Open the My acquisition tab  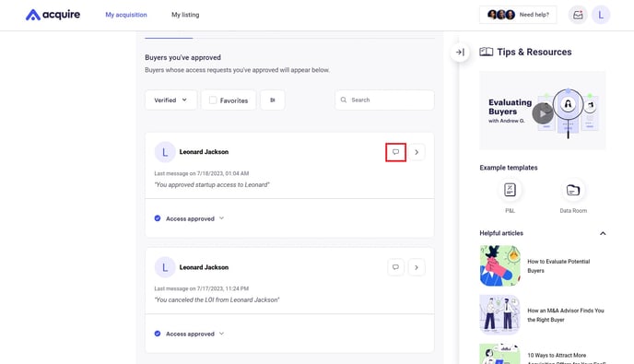click(x=126, y=15)
